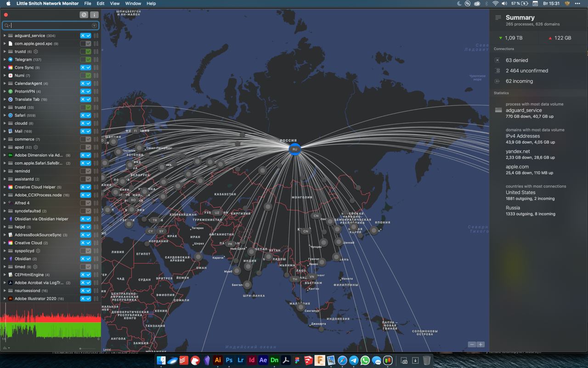The image size is (588, 368).
Task: Expand the Mail connections row
Action: coord(5,131)
